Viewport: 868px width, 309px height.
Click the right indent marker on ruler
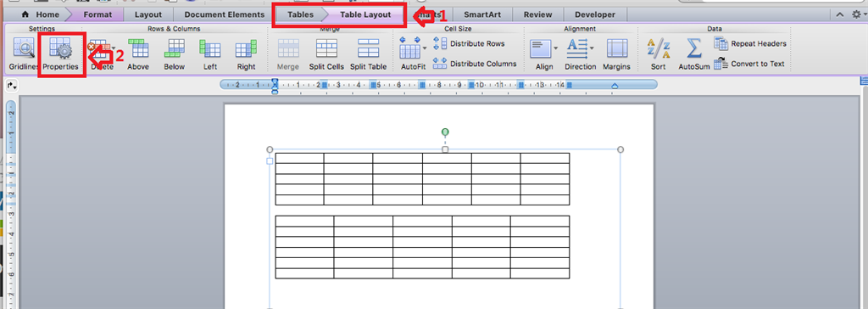tap(615, 86)
